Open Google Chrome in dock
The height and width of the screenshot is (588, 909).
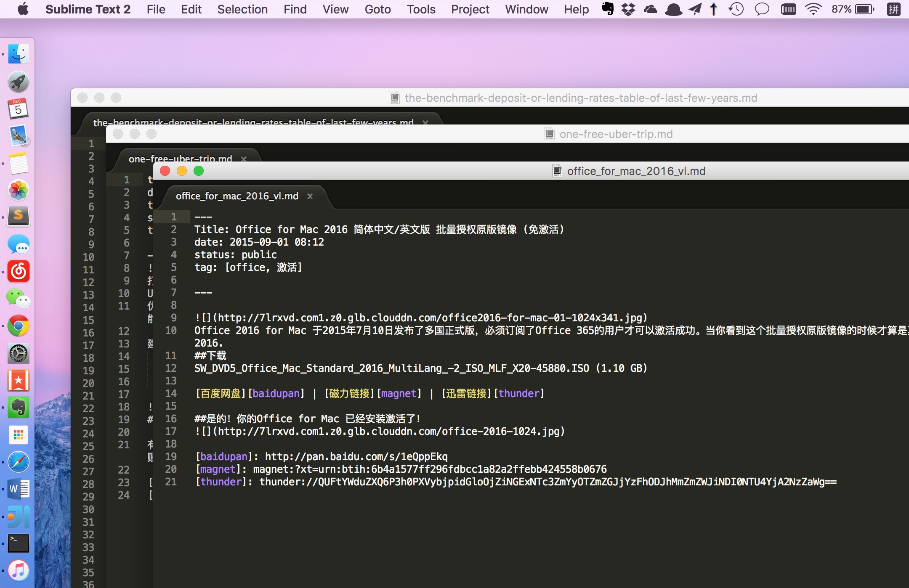tap(19, 326)
